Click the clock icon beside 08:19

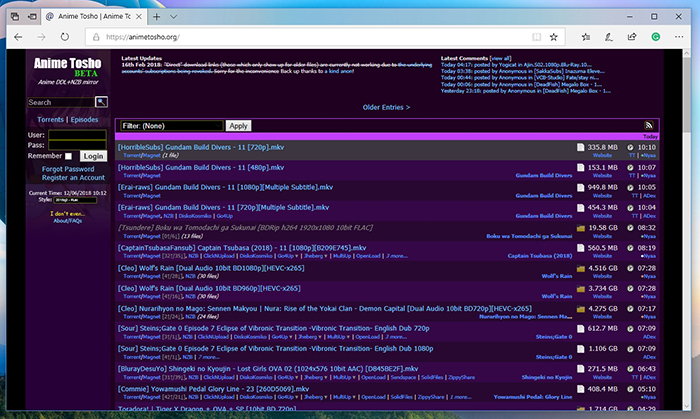tap(630, 248)
